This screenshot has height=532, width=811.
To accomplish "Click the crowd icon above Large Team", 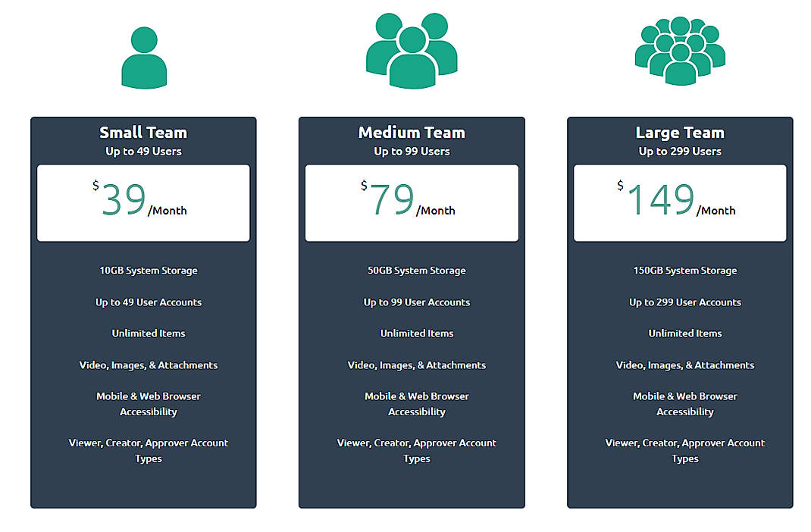I will tap(680, 51).
